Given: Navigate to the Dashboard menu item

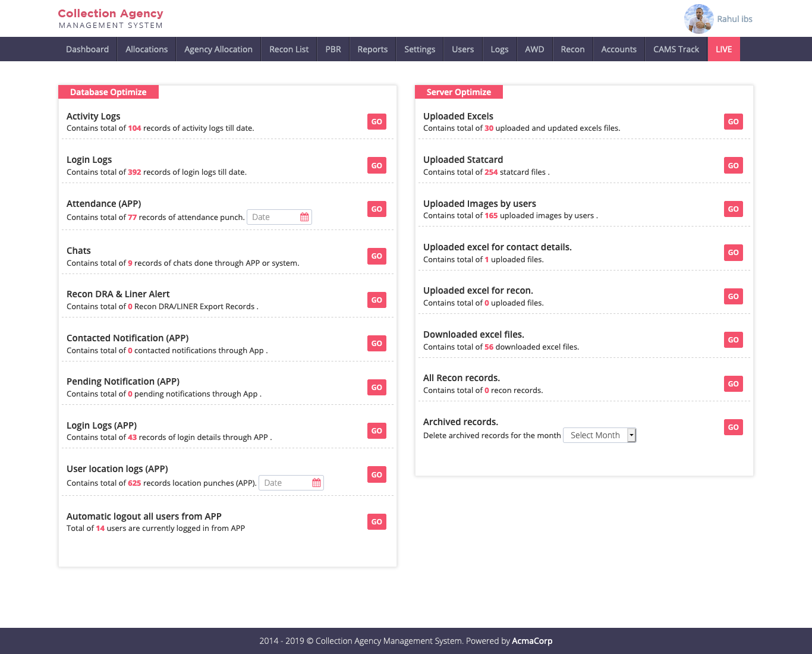Looking at the screenshot, I should [87, 49].
